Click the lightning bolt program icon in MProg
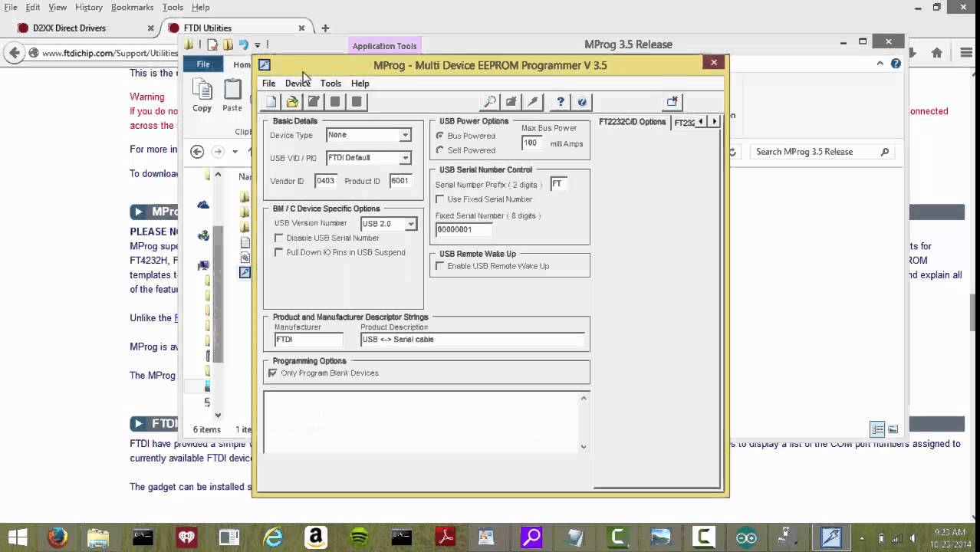The height and width of the screenshot is (552, 980). (533, 101)
